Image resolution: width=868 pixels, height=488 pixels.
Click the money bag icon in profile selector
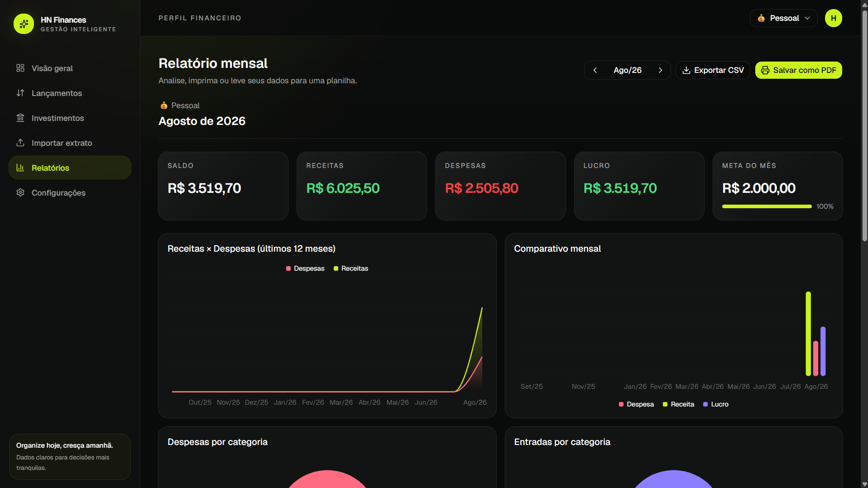click(761, 18)
